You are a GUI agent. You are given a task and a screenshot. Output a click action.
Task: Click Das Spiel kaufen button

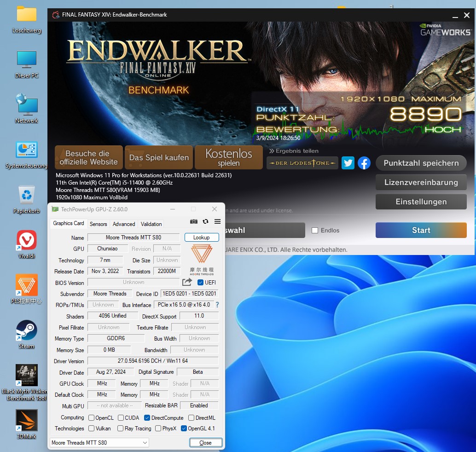point(159,157)
